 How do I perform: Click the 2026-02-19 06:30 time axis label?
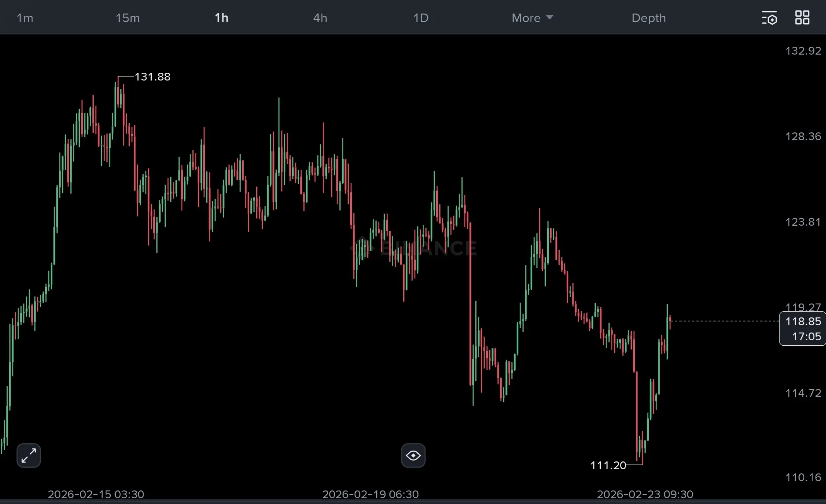coord(370,494)
